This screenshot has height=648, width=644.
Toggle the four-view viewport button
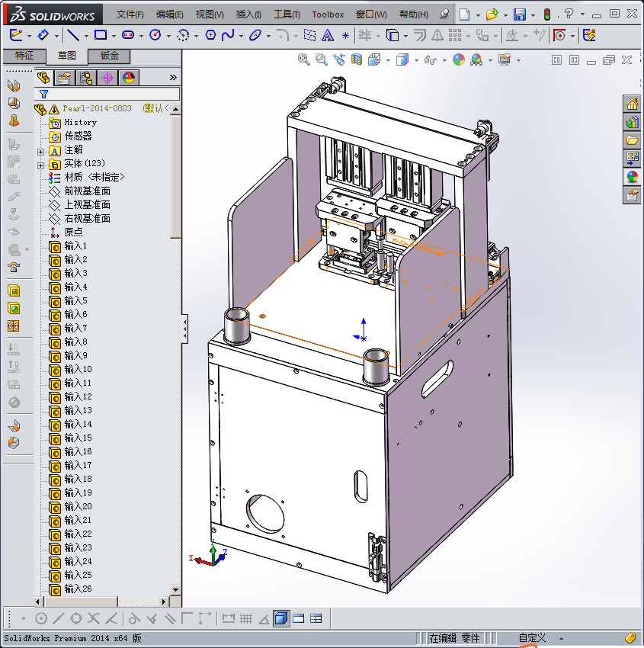coord(316,619)
